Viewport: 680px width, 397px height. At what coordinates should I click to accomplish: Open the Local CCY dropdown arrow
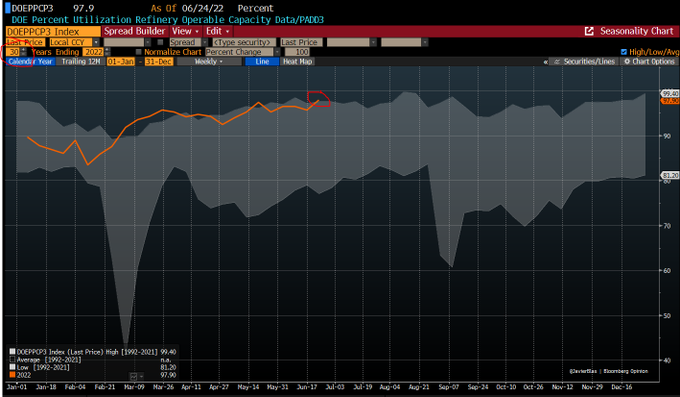[x=96, y=42]
